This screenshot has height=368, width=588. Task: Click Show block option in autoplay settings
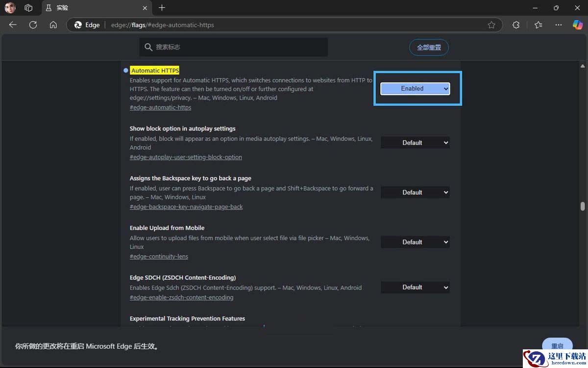click(x=183, y=129)
